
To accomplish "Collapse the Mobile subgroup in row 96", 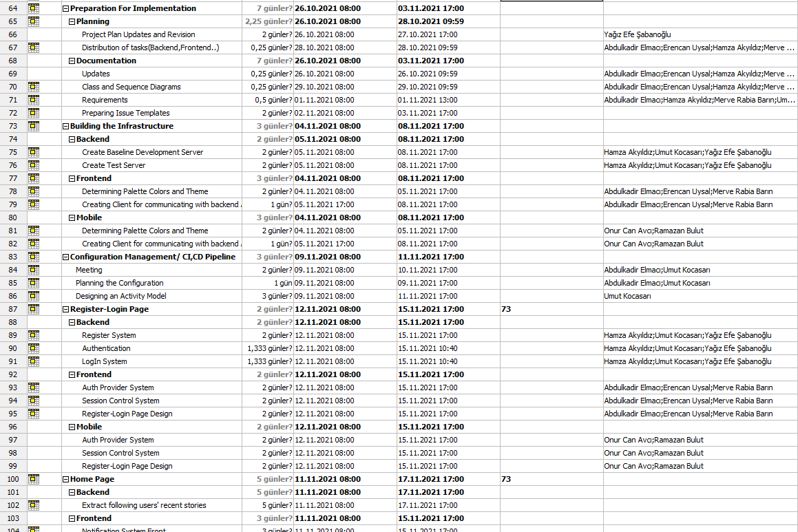I will 72,427.
